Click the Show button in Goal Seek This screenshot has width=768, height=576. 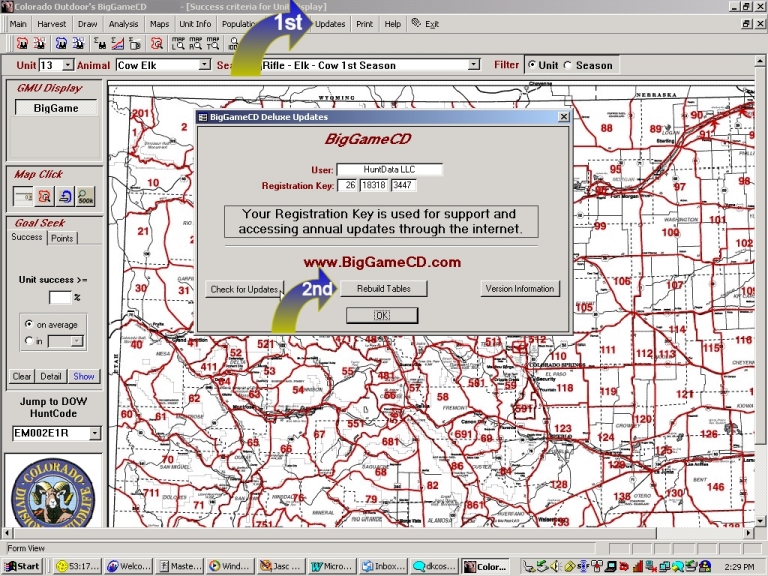click(x=83, y=376)
